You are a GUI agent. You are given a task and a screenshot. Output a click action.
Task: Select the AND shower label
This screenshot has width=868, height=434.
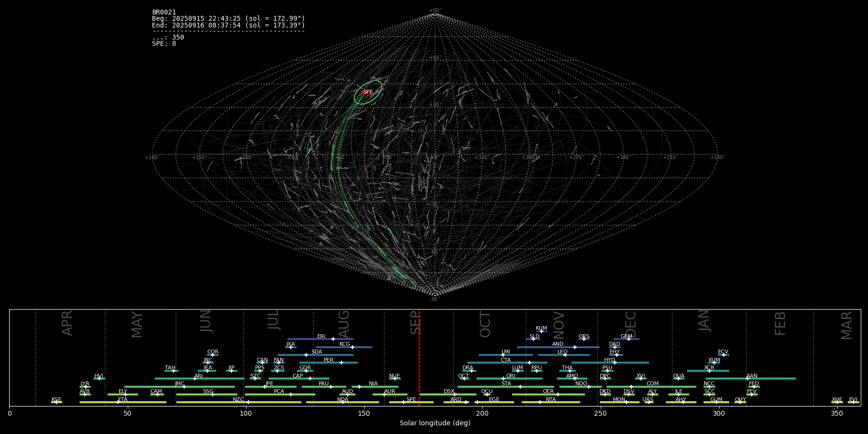pos(557,344)
